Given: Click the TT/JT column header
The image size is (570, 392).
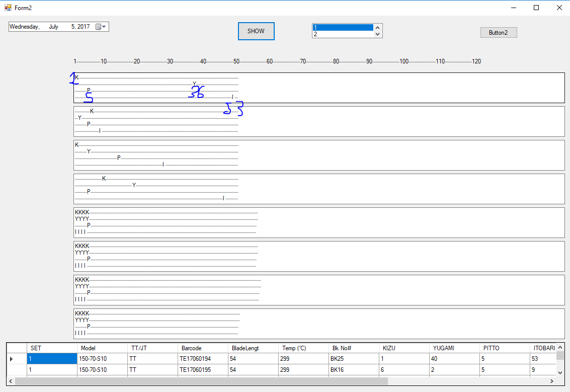Looking at the screenshot, I should click(x=152, y=348).
